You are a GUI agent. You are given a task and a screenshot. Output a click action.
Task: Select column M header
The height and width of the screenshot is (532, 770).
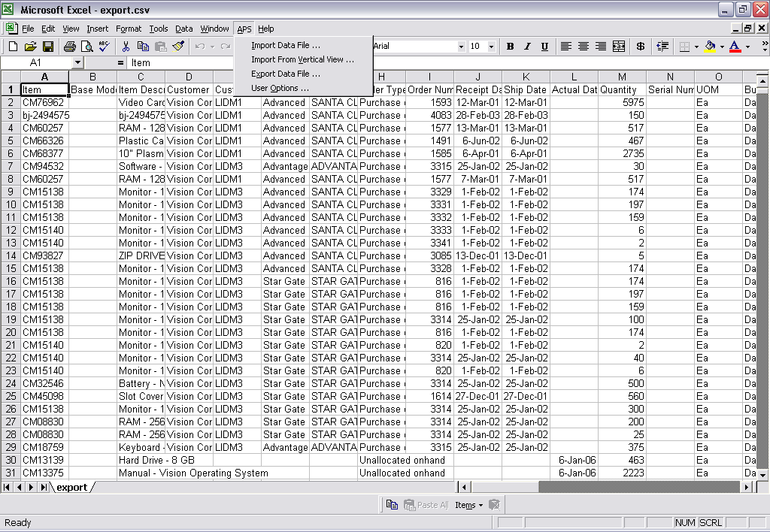622,77
